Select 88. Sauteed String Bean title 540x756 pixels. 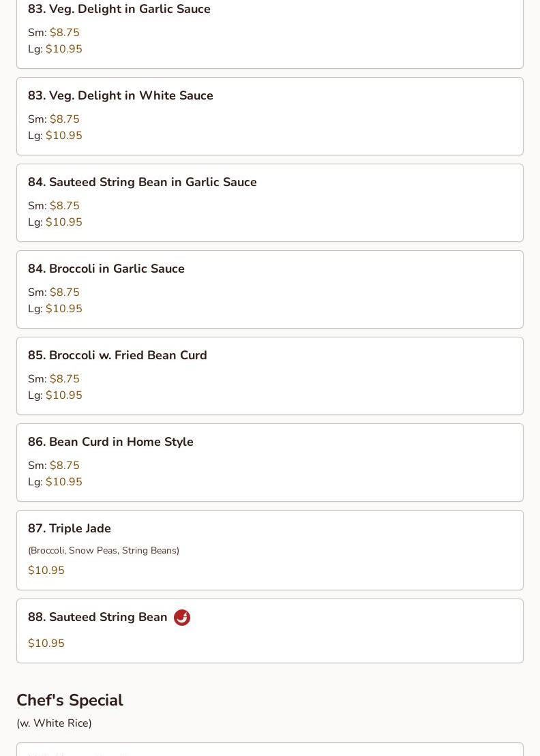[97, 617]
